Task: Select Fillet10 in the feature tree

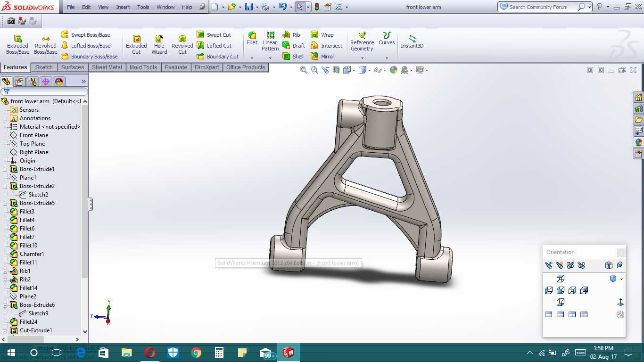Action: coord(28,246)
